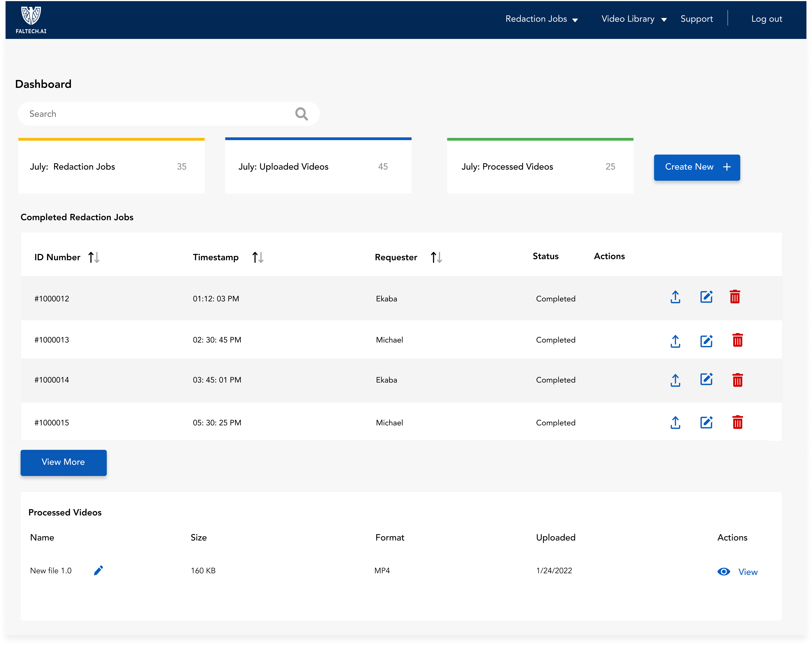
Task: Select ID cell #1000014
Action: point(52,380)
